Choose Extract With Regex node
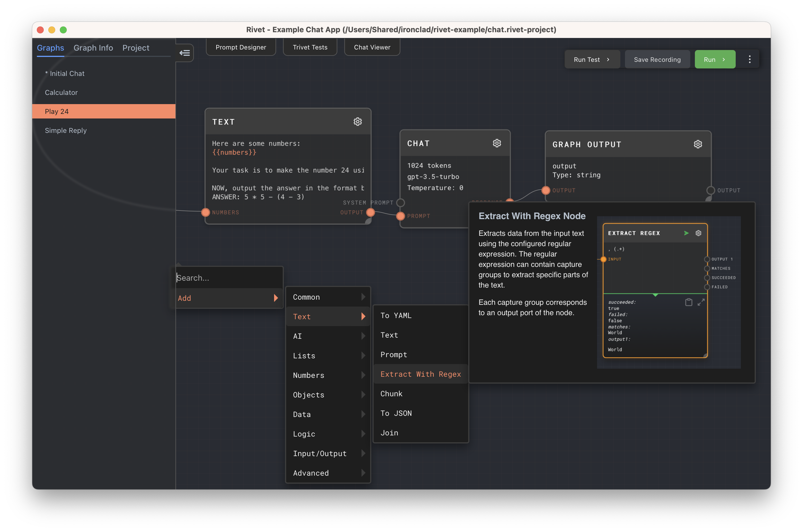 [x=421, y=374]
